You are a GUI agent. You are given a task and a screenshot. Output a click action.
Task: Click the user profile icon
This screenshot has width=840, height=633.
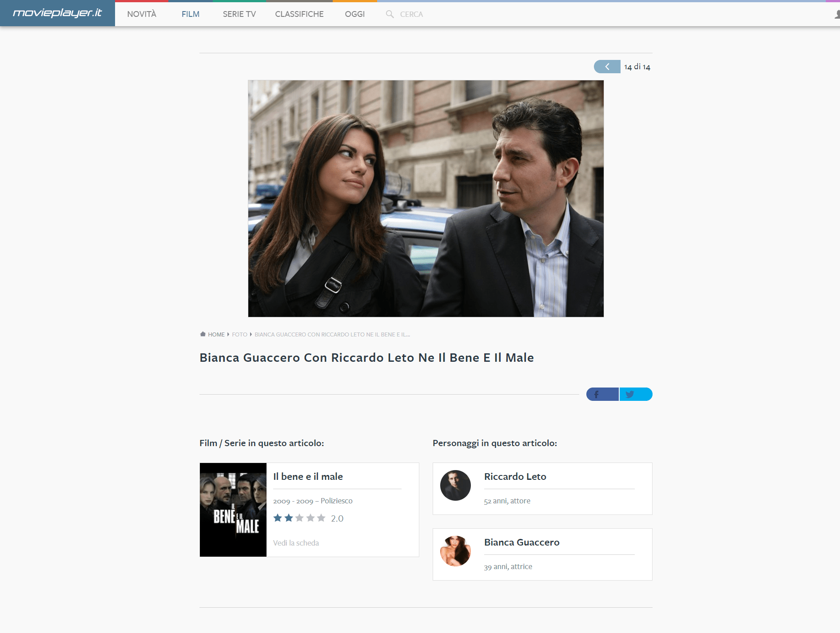(x=837, y=15)
